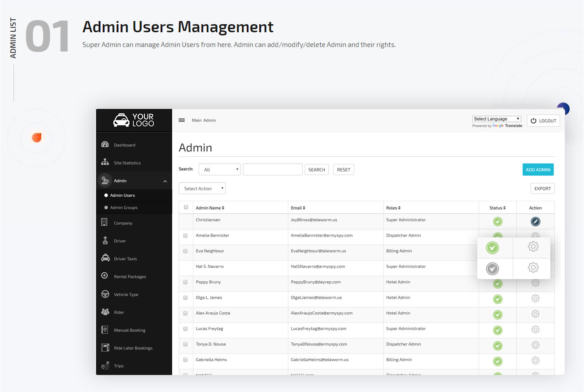Open the Dashboard from the sidebar
The width and height of the screenshot is (584, 392).
click(124, 144)
